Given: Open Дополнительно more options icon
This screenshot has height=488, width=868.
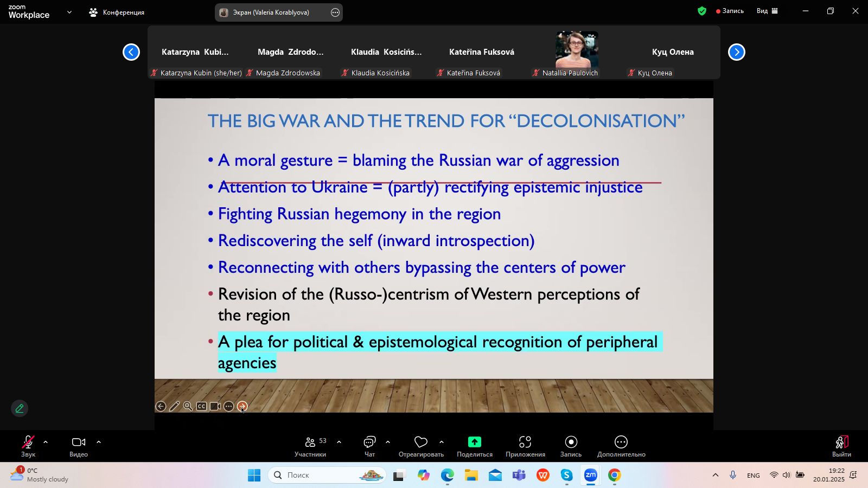Looking at the screenshot, I should [x=621, y=442].
